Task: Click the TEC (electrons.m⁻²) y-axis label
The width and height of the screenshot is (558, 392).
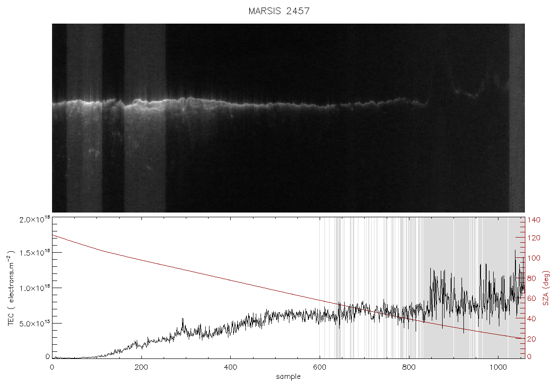Action: tap(11, 288)
